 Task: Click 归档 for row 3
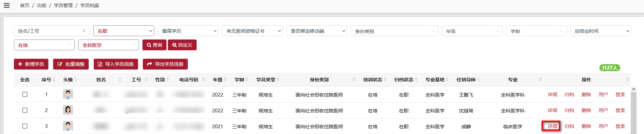[569, 126]
